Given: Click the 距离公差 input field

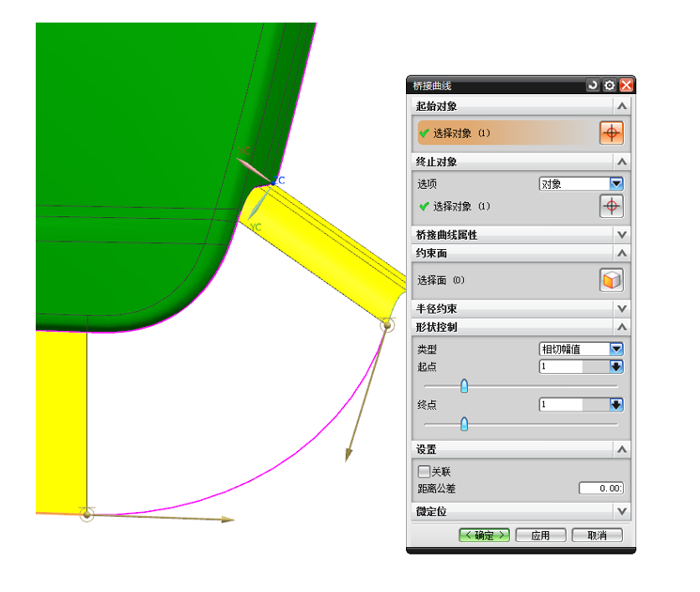Looking at the screenshot, I should pyautogui.click(x=601, y=488).
